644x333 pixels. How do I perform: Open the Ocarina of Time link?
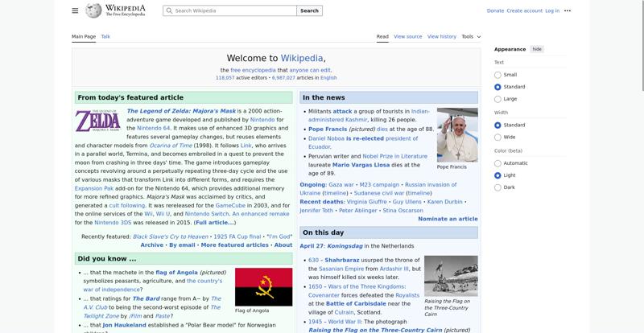(x=171, y=146)
